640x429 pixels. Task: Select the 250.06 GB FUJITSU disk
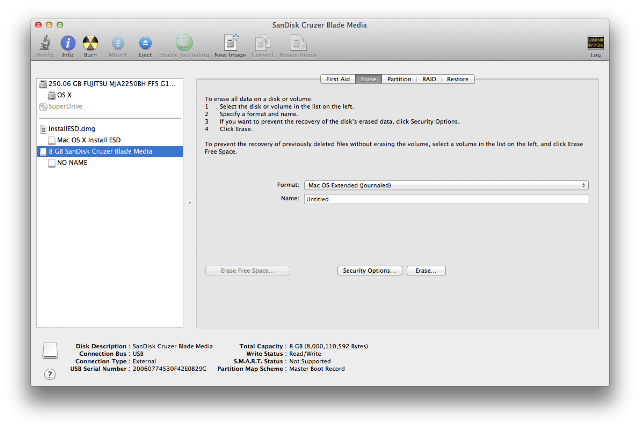(x=110, y=84)
